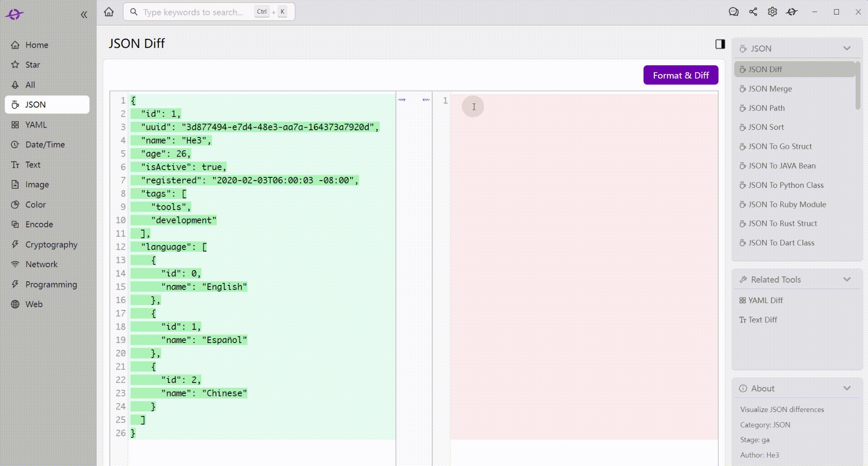Toggle the right side panel
The width and height of the screenshot is (868, 466).
click(720, 44)
